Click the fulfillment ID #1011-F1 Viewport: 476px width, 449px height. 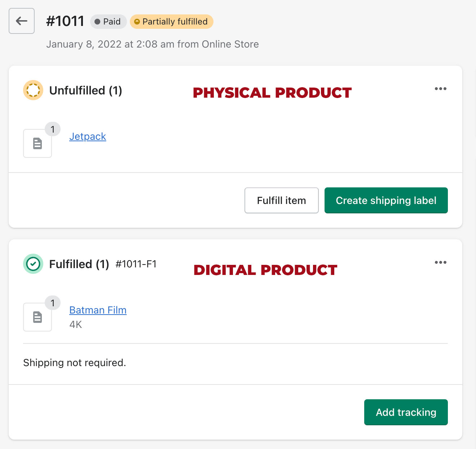click(136, 264)
